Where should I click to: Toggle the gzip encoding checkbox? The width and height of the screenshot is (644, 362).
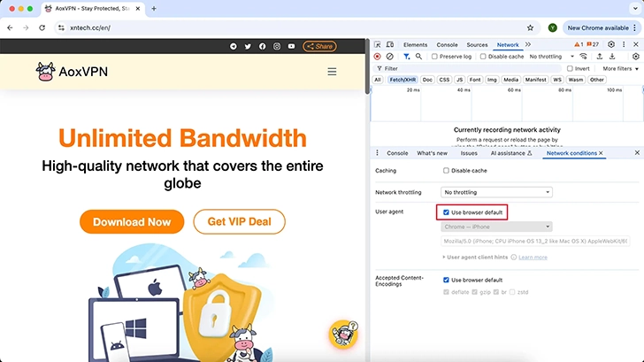[474, 292]
